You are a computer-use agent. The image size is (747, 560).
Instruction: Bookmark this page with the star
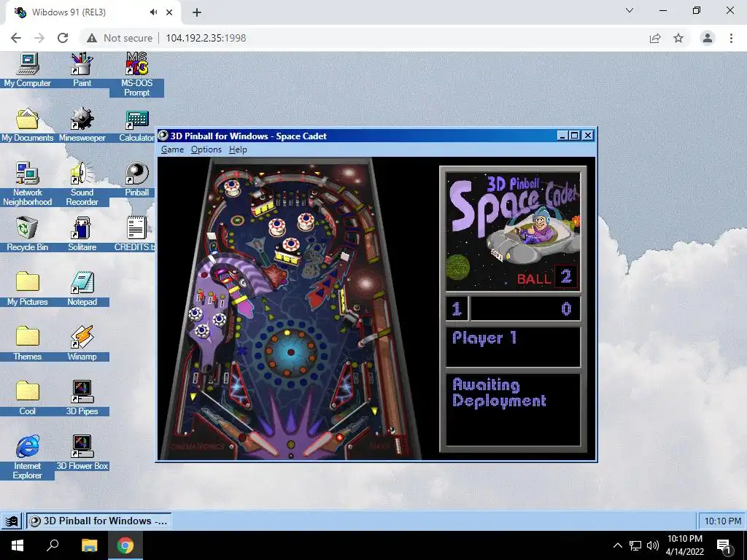tap(678, 38)
